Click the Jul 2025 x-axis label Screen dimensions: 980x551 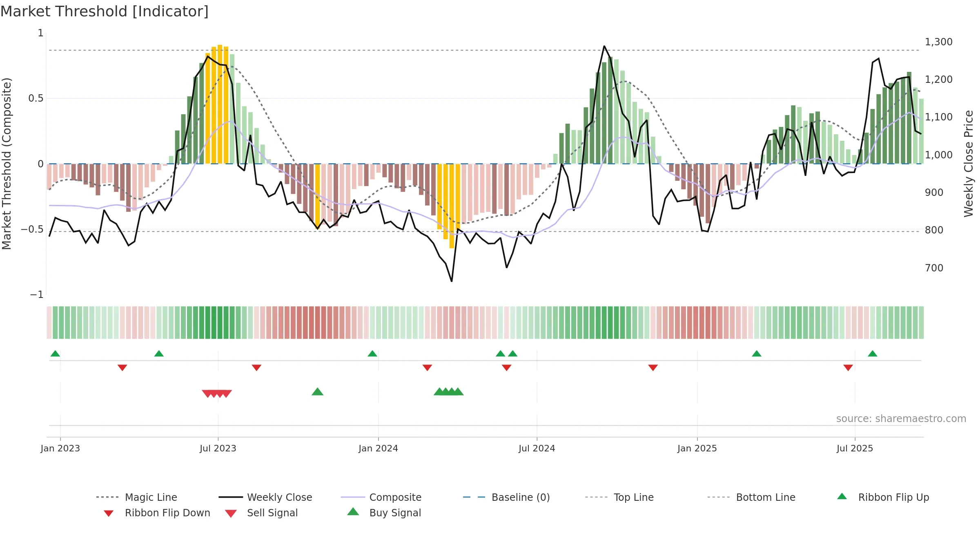855,448
